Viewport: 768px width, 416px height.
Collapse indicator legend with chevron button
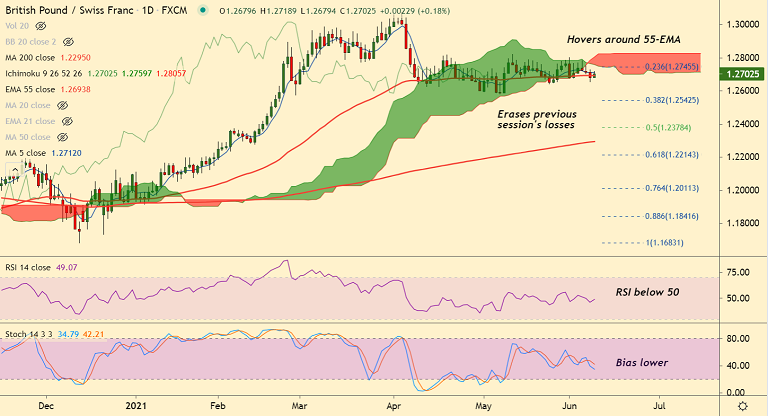15,170
